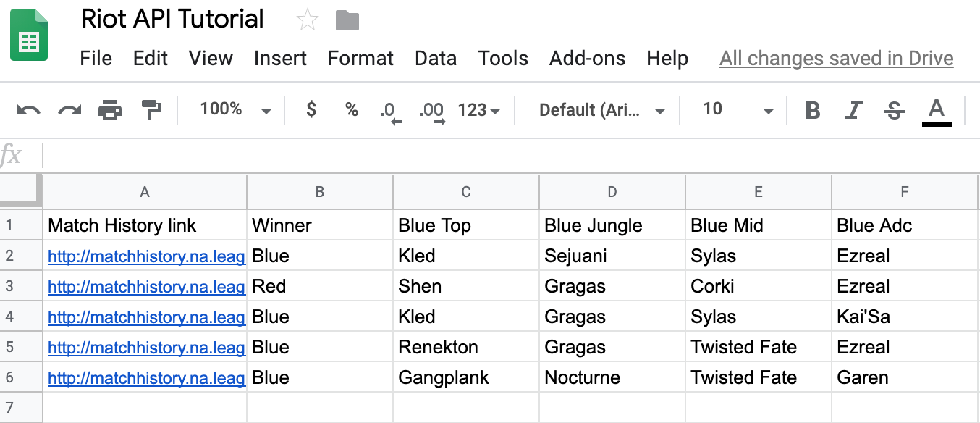Image resolution: width=980 pixels, height=423 pixels.
Task: Click All changes saved in Drive link
Action: (x=837, y=59)
